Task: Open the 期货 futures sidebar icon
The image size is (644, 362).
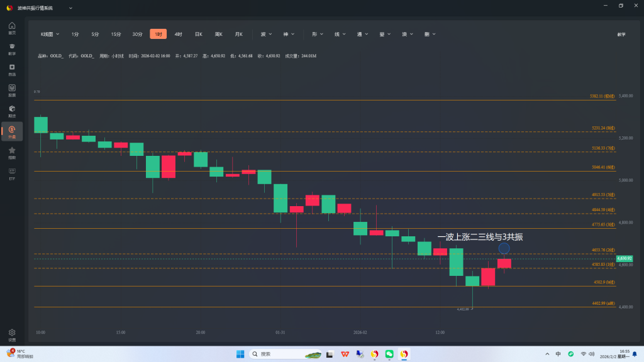Action: (12, 111)
